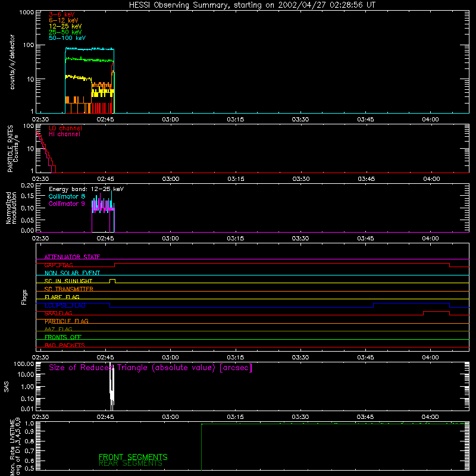Select the Collimator 9 legend label
This screenshot has height=476, width=476.
[67, 203]
